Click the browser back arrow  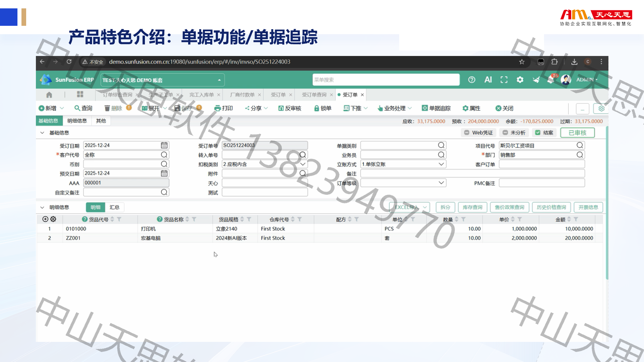tap(42, 62)
